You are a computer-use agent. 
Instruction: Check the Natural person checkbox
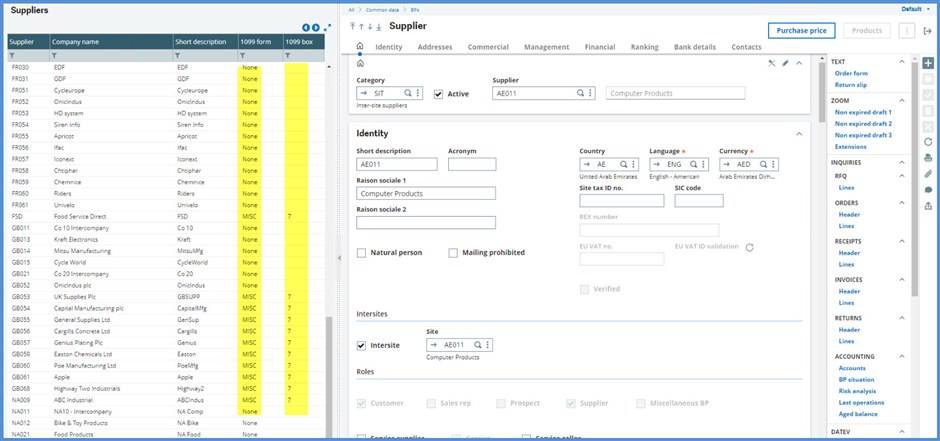tap(361, 253)
